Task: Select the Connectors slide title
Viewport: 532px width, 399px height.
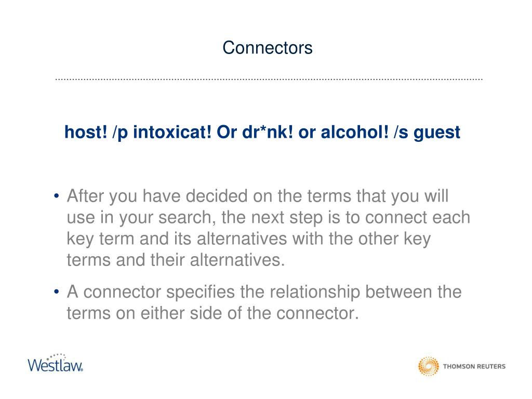Action: (x=268, y=48)
